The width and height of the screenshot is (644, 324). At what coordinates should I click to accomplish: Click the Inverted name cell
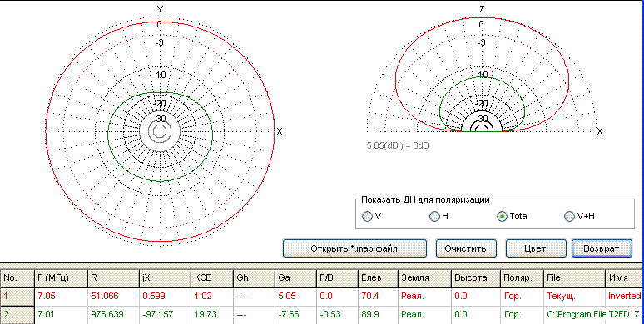coord(624,296)
